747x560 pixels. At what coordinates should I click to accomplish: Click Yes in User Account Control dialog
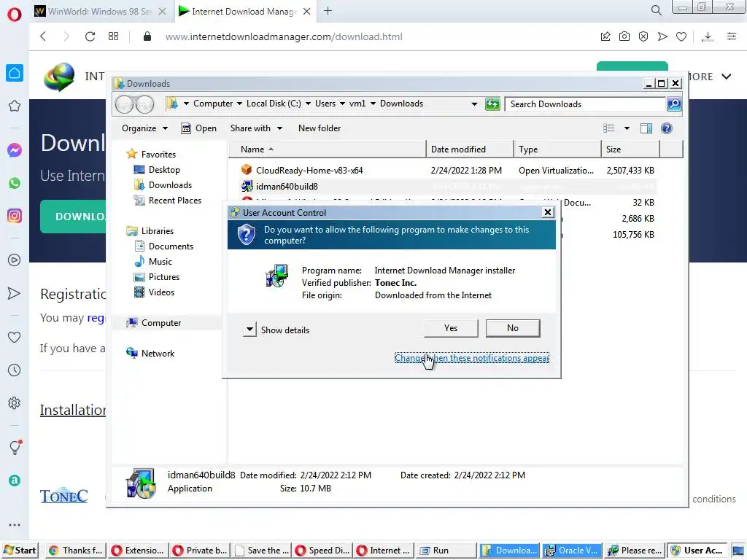451,328
